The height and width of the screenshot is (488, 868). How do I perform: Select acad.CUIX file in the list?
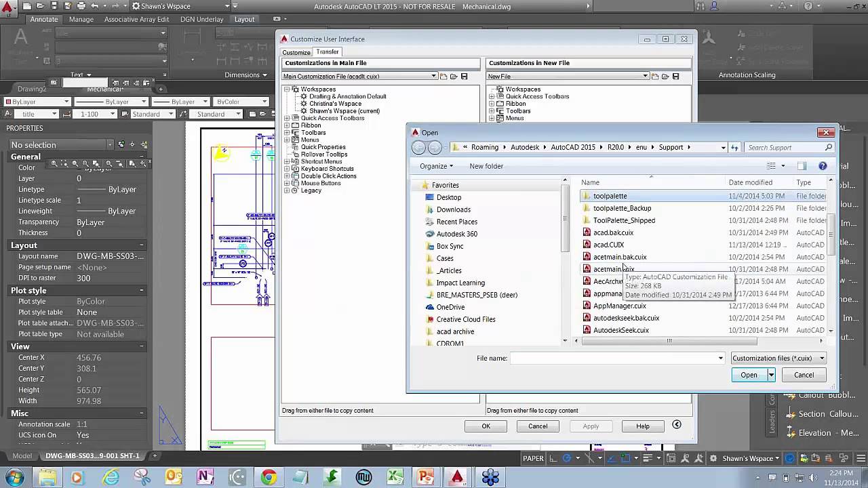pyautogui.click(x=608, y=245)
